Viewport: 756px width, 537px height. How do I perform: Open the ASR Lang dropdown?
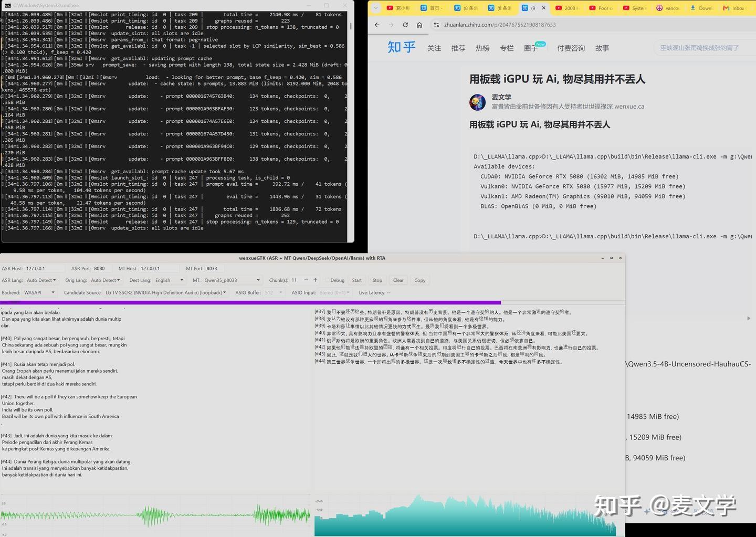[x=41, y=280]
